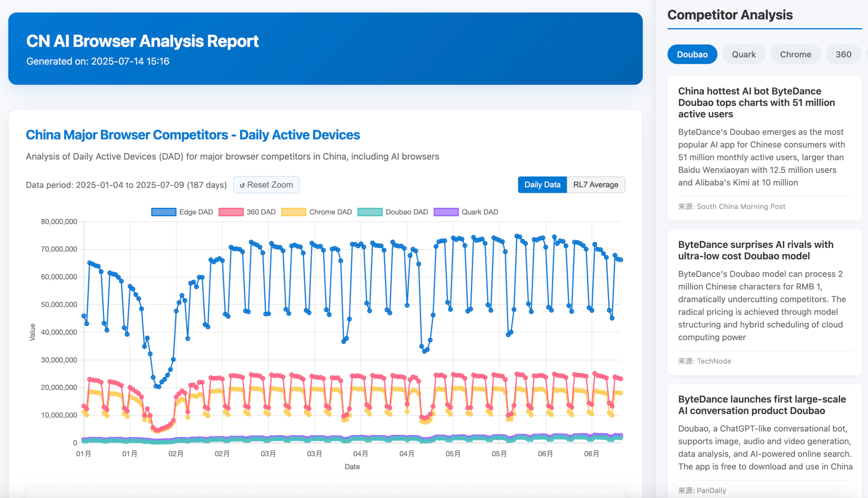Click the reset arrow icon in Reset Zoom
868x498 pixels.
tap(242, 185)
